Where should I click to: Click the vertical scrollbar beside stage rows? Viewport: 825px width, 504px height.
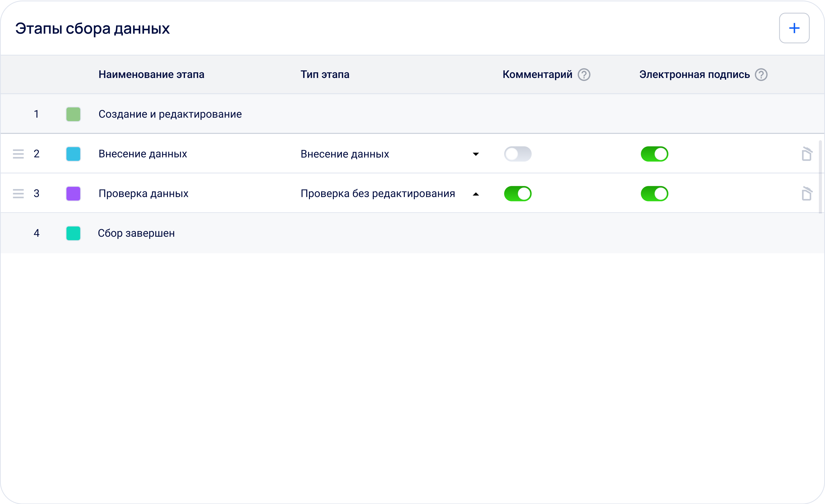click(x=820, y=177)
